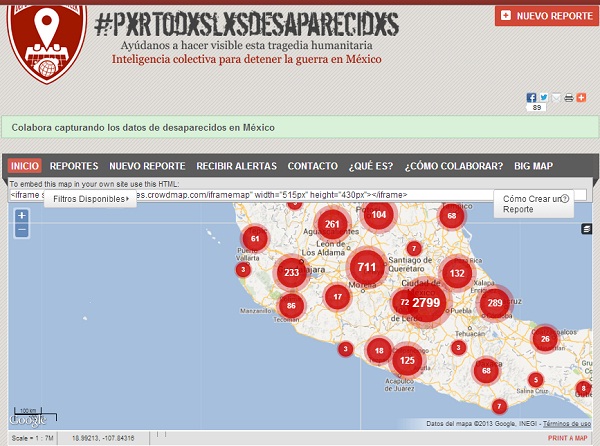Open the REPORTES menu item
This screenshot has height=446, width=600.
point(74,166)
